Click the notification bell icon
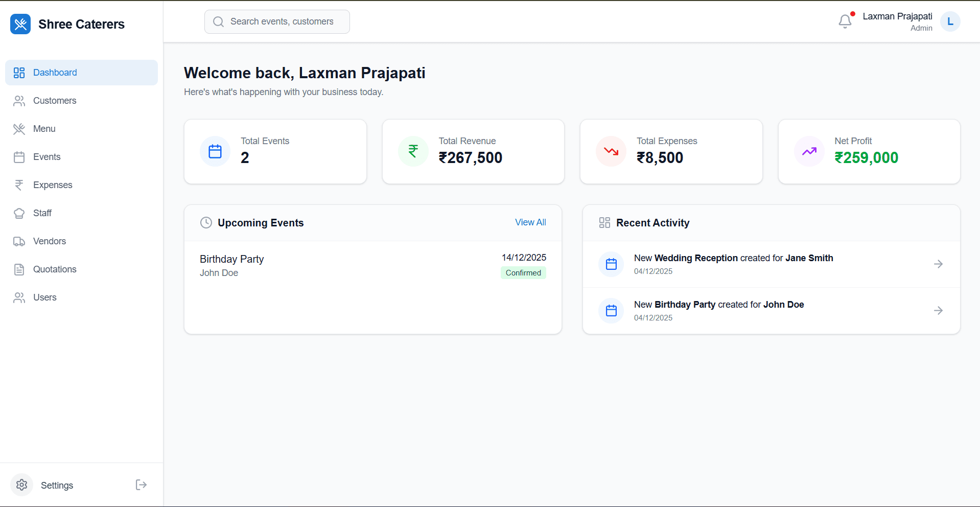Viewport: 980px width, 507px height. pos(845,21)
